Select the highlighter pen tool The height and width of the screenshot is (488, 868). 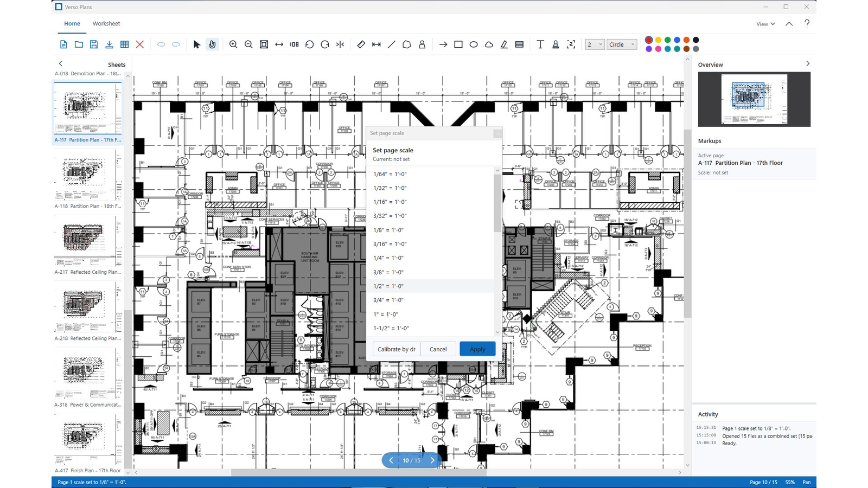504,44
